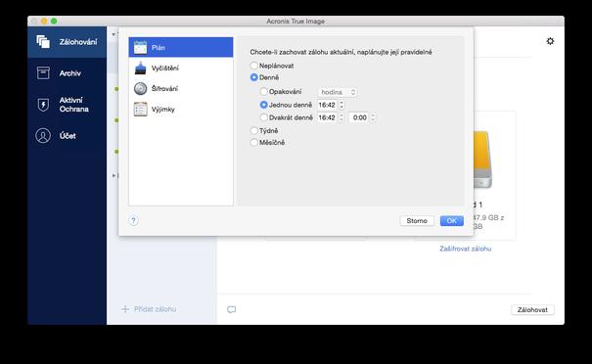The height and width of the screenshot is (364, 592).
Task: Click the Dvakrát denně first time stepper
Action: pyautogui.click(x=342, y=117)
